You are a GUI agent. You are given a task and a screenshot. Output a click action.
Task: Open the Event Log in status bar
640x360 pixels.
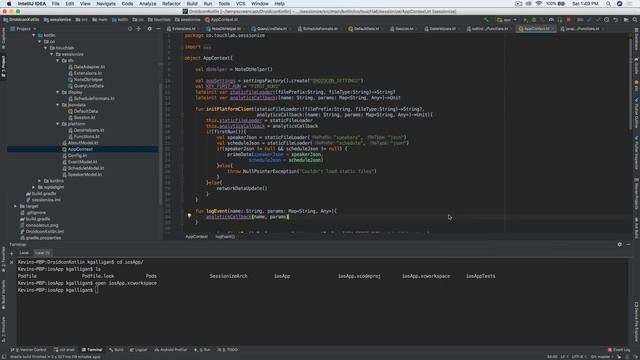pyautogui.click(x=619, y=350)
